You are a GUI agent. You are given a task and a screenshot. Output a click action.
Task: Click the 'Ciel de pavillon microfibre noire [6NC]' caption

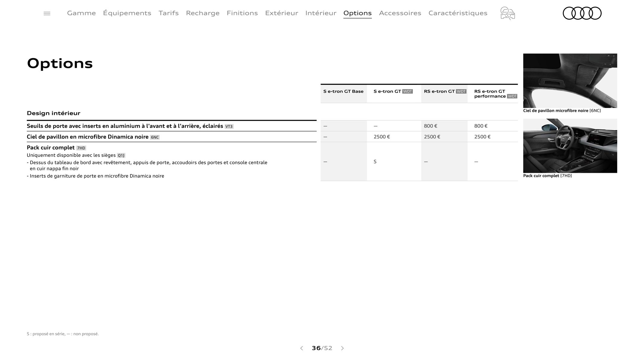[562, 111]
